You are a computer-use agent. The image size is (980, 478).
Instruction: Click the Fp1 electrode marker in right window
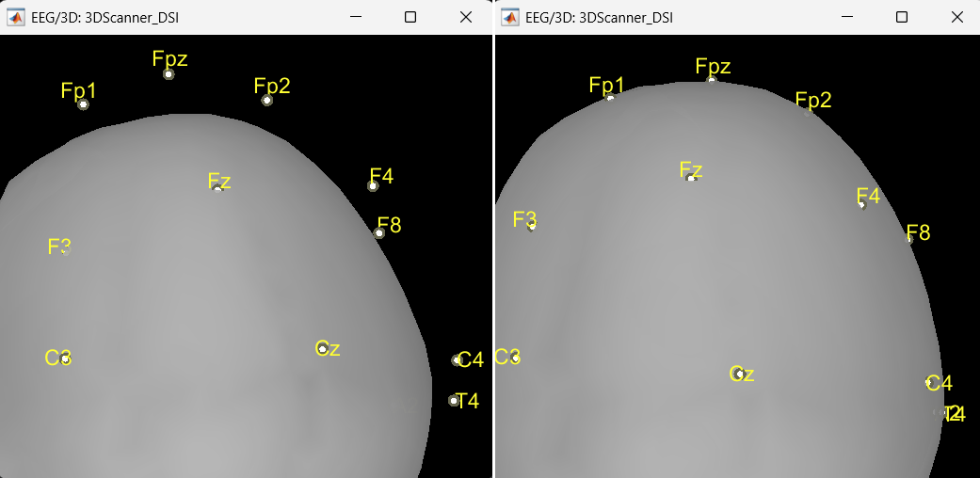click(610, 98)
